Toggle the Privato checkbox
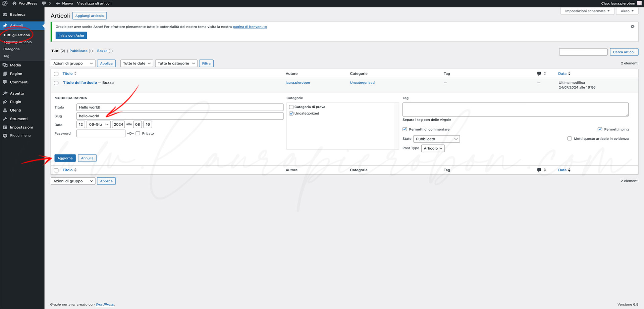This screenshot has height=309, width=644. 138,133
